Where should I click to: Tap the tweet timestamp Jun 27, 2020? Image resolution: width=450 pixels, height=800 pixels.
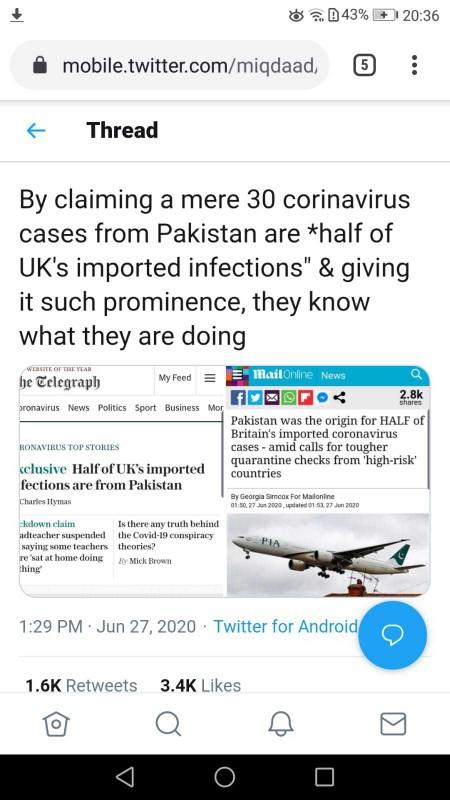[x=146, y=626]
